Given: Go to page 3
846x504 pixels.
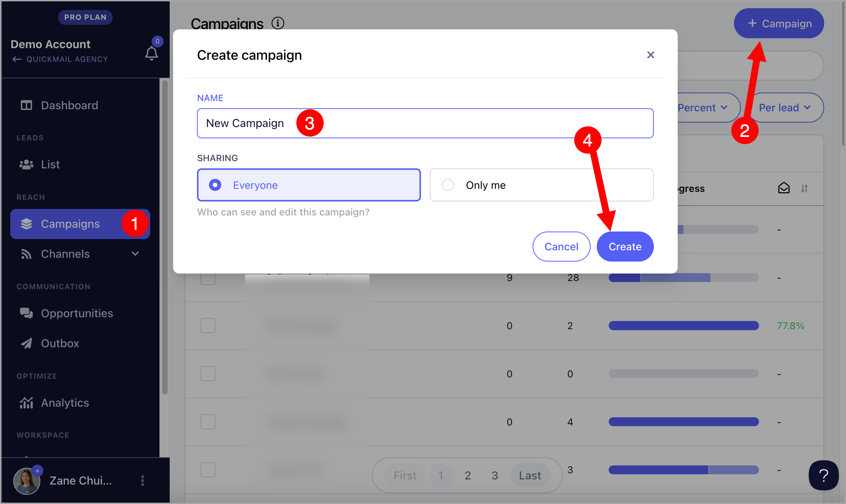Looking at the screenshot, I should tap(495, 475).
